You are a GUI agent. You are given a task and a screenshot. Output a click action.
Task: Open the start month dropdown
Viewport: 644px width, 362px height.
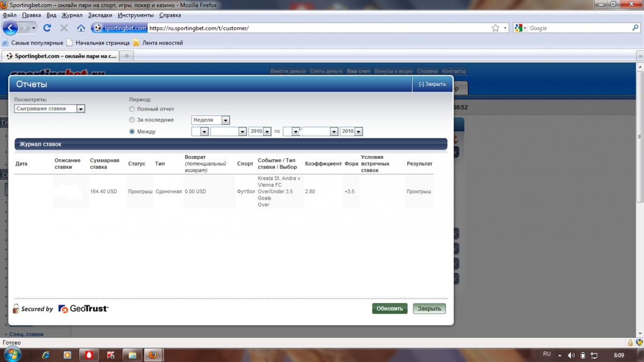(229, 131)
